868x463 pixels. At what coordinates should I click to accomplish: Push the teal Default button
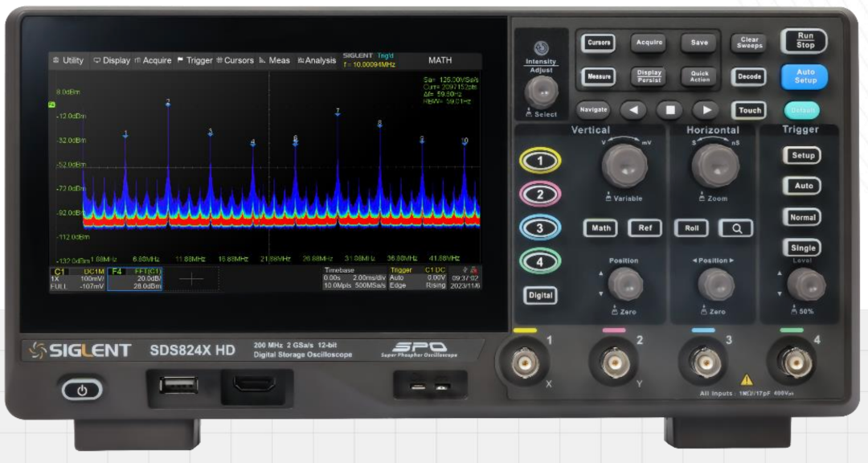point(802,110)
